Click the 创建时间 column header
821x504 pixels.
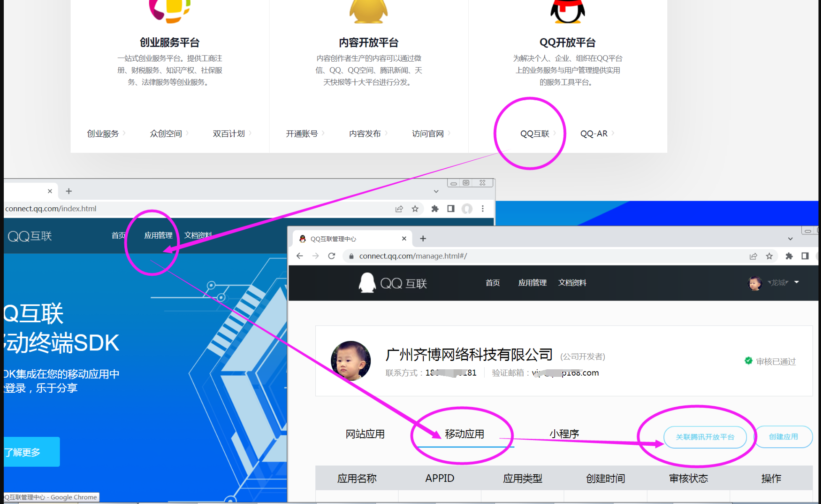click(605, 478)
